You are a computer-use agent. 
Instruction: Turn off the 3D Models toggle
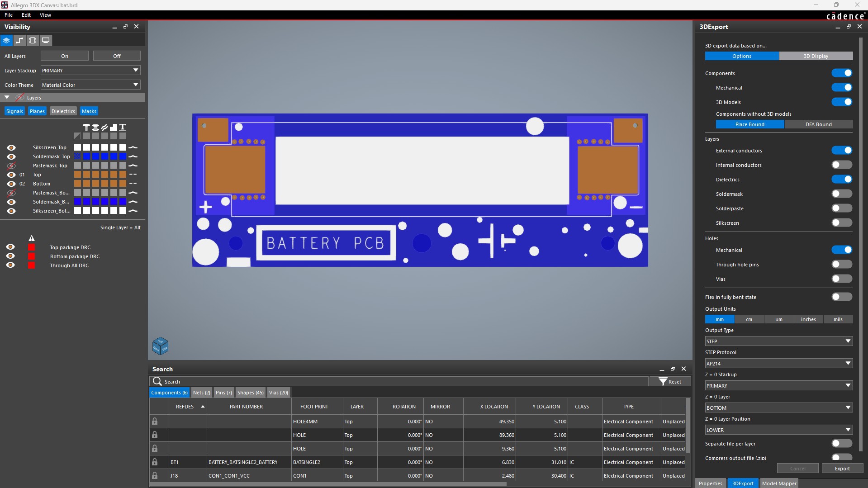841,102
